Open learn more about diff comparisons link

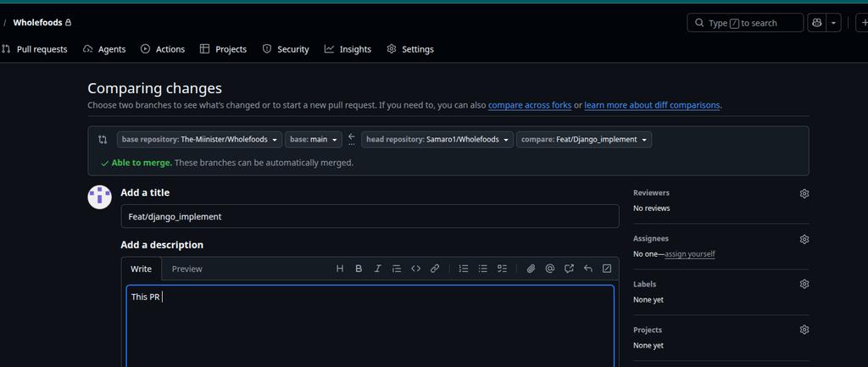(652, 105)
